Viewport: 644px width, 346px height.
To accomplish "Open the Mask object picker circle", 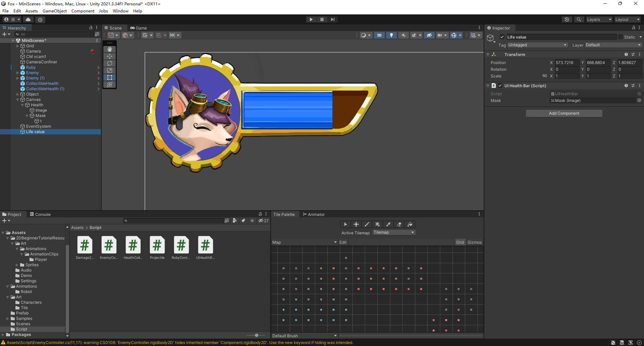I will tap(639, 100).
